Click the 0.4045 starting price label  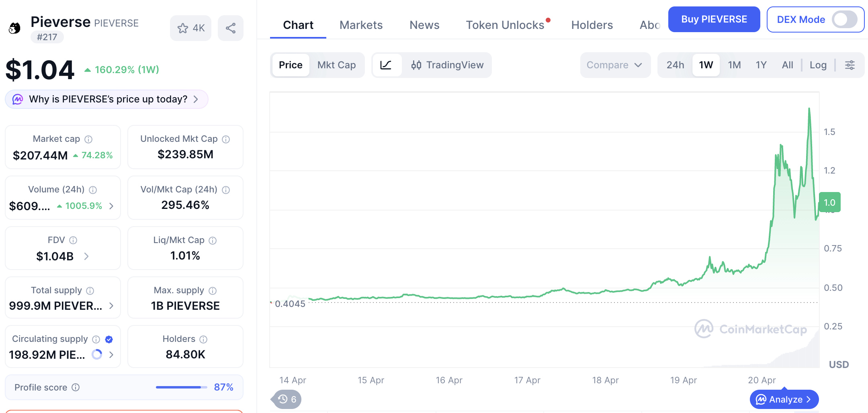coord(290,304)
